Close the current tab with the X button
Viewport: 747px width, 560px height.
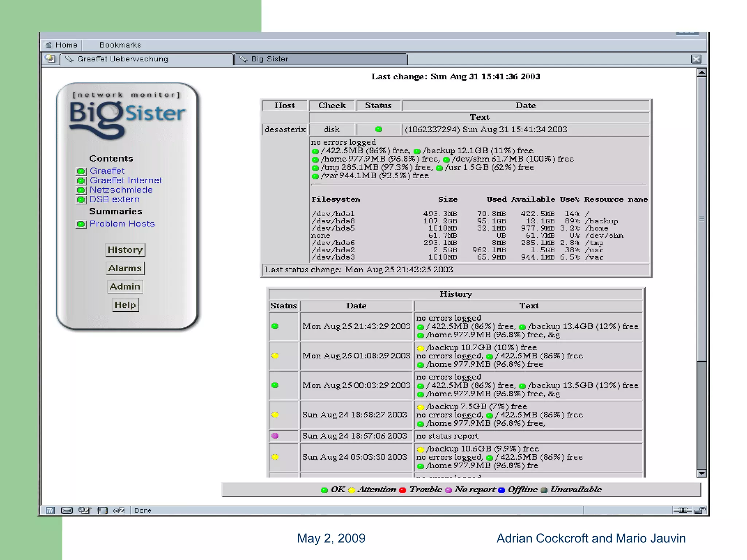pos(696,59)
